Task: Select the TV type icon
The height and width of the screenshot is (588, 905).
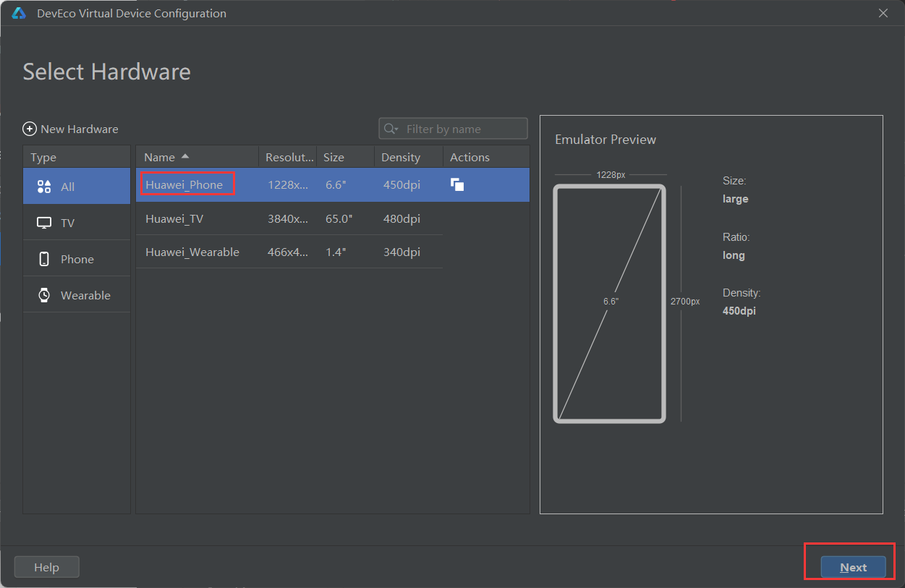Action: [x=44, y=223]
